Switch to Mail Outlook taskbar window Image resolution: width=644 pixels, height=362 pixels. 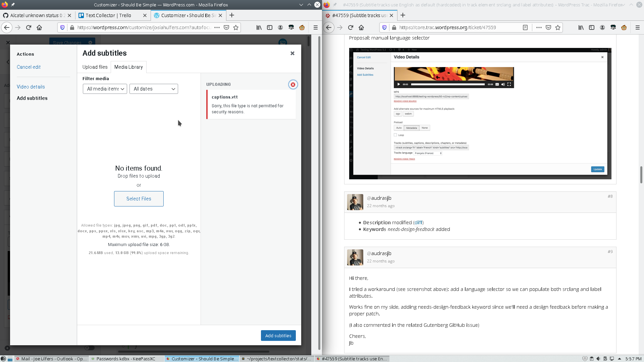pos(51,359)
